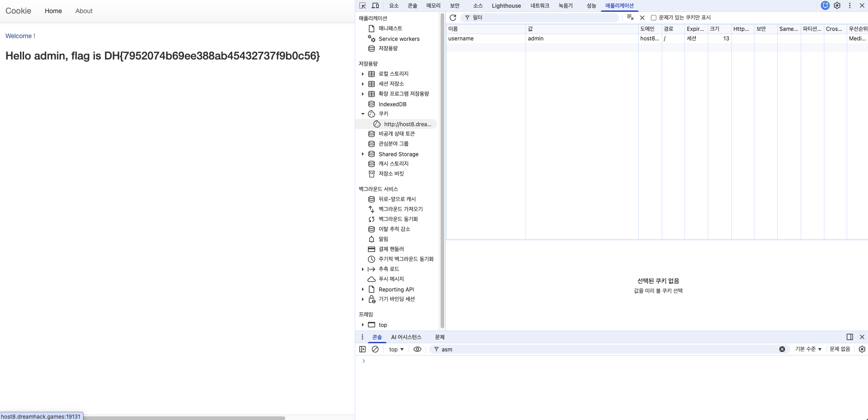Clear all cookies with the filter-clear icon

click(630, 18)
